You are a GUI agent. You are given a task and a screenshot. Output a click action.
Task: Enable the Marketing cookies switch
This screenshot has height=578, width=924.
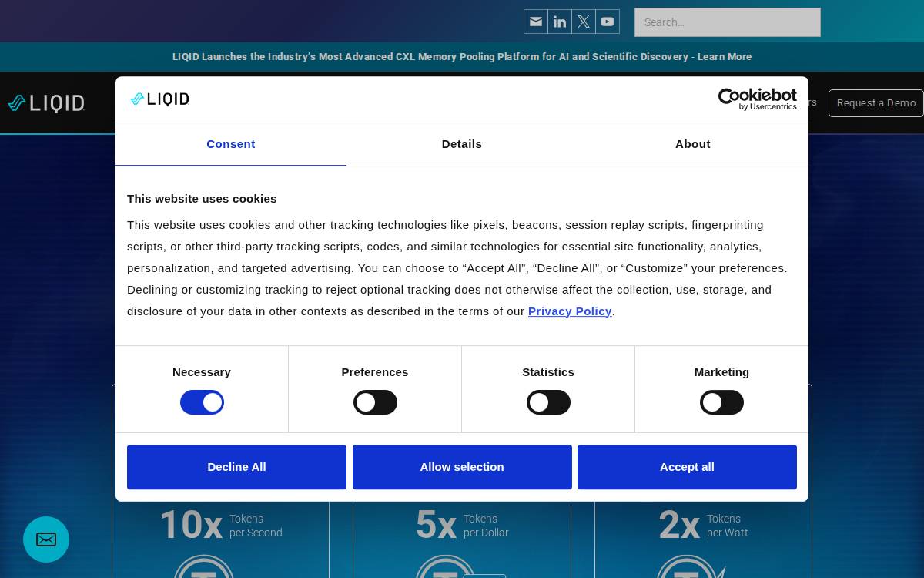tap(721, 402)
